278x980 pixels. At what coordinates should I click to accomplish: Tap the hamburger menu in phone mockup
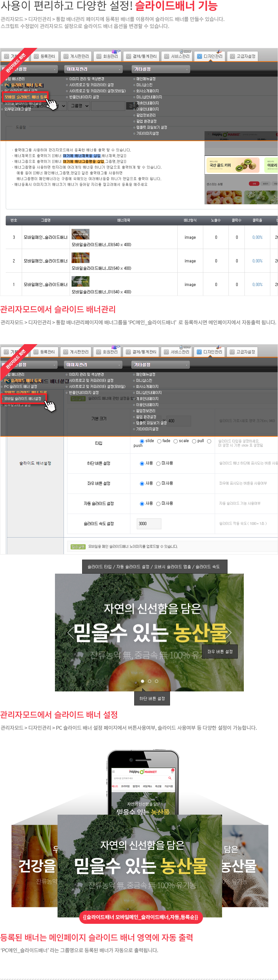[x=113, y=772]
